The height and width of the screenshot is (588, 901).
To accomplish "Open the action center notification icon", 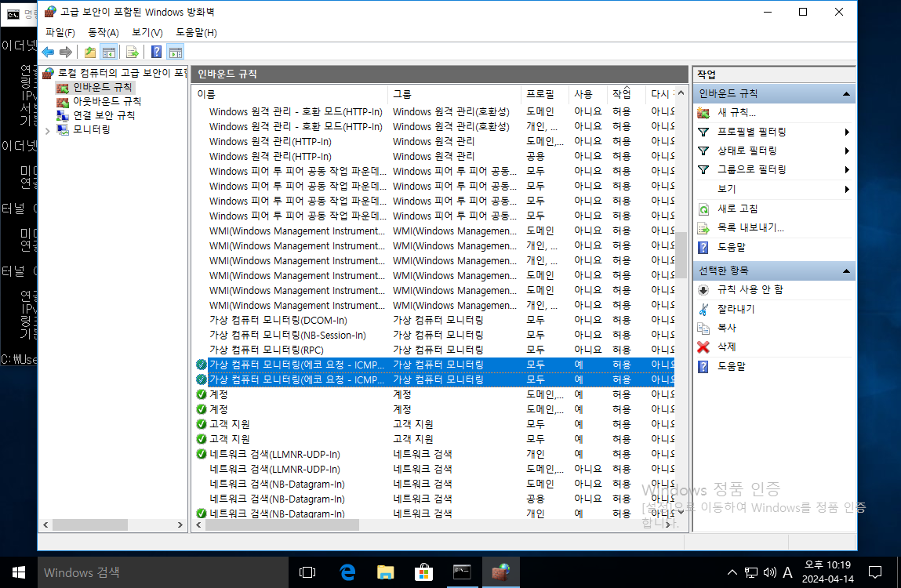I will pyautogui.click(x=874, y=572).
